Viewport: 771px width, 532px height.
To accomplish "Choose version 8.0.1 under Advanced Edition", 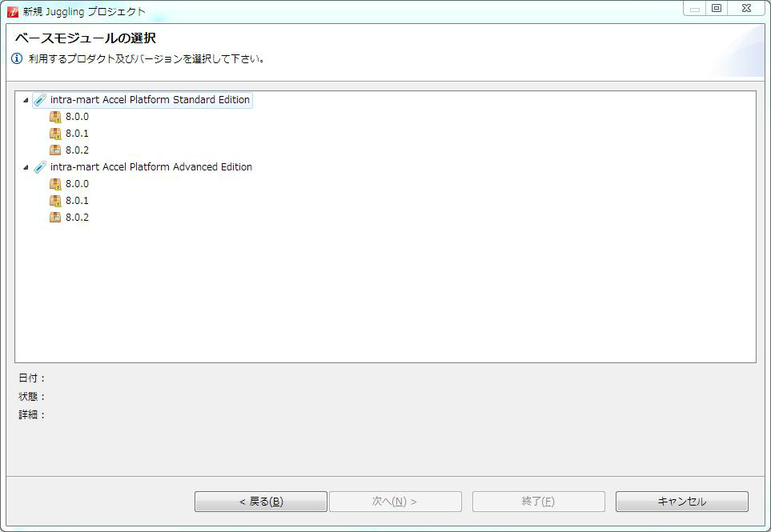I will (x=77, y=201).
